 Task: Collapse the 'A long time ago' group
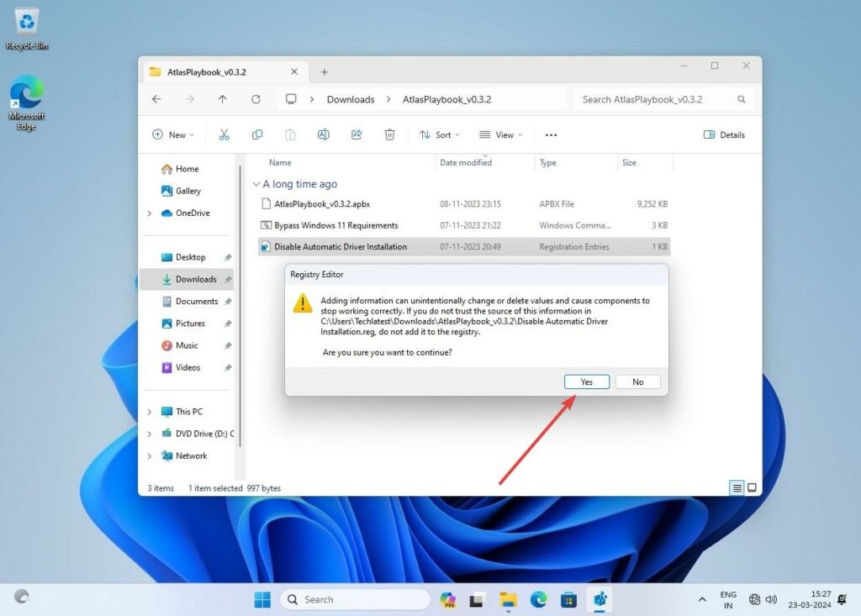(x=256, y=184)
